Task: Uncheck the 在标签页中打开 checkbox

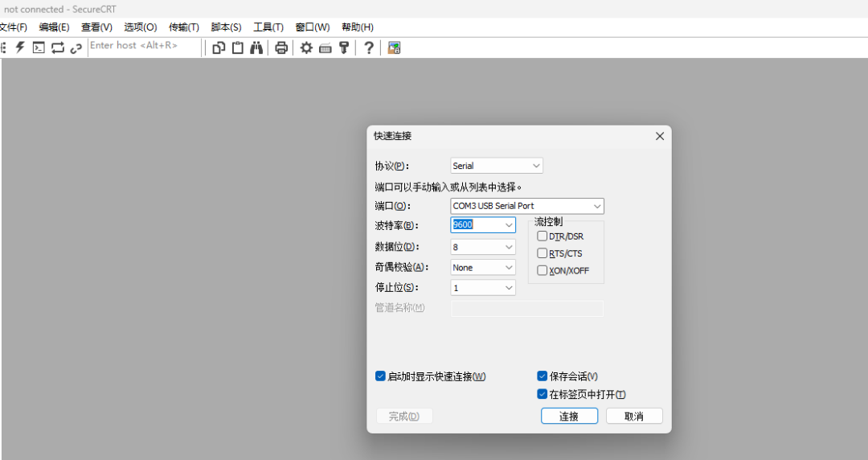Action: coord(542,394)
